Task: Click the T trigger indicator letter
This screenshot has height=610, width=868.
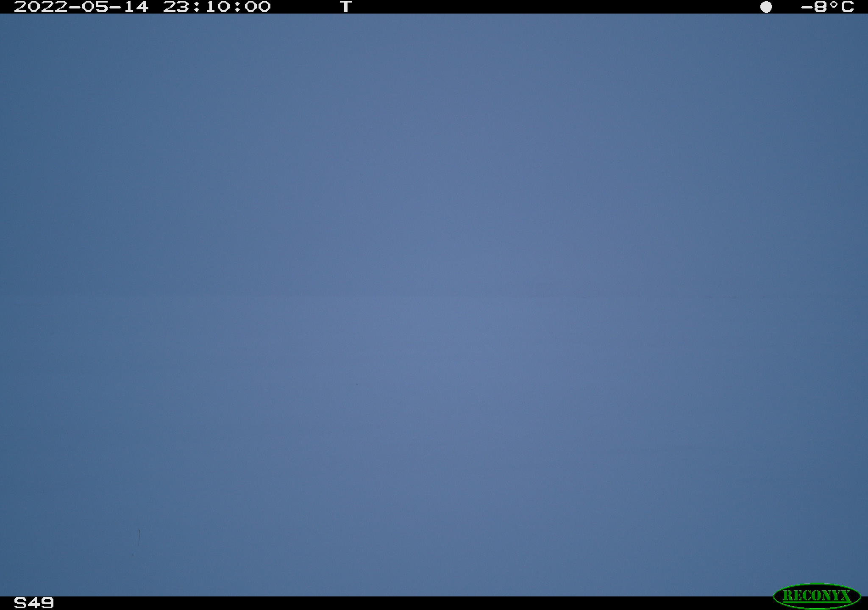Action: coord(346,7)
